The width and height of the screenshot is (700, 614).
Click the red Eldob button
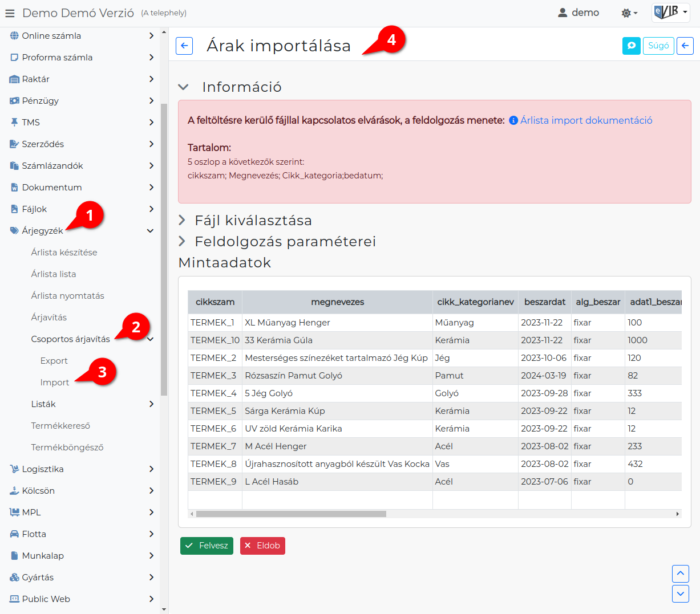click(x=262, y=546)
